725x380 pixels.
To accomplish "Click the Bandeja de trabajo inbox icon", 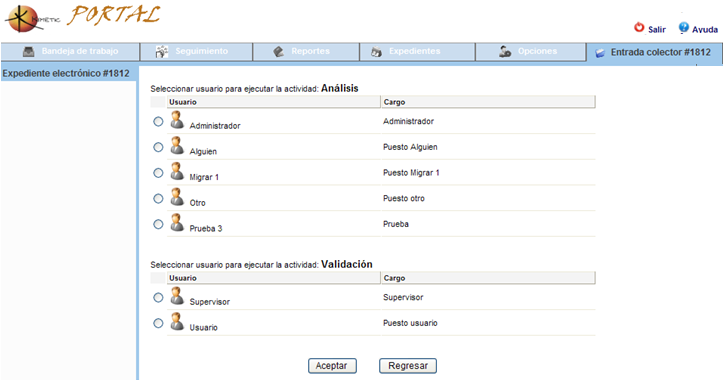I will tap(29, 52).
